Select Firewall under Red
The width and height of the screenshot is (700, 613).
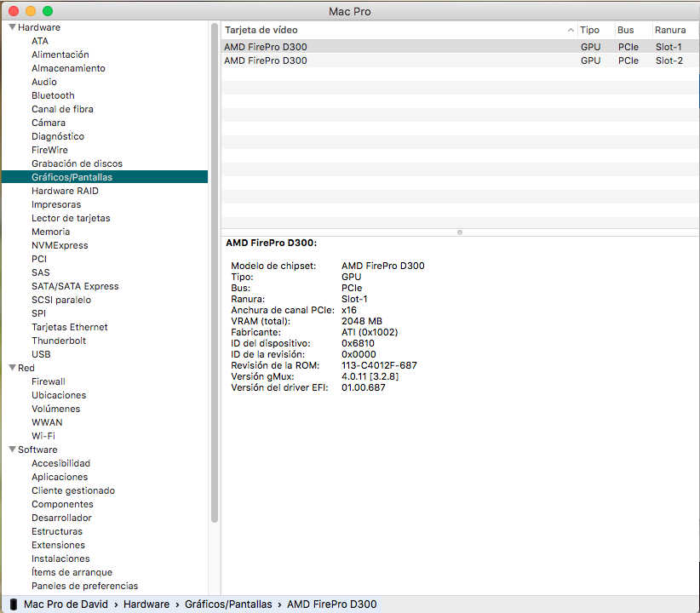click(x=48, y=381)
